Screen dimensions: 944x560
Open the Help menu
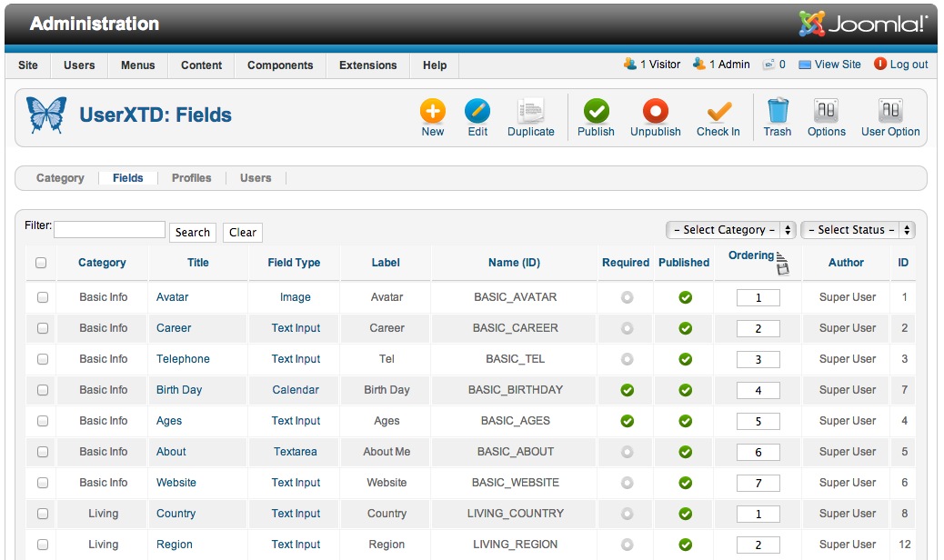coord(435,65)
